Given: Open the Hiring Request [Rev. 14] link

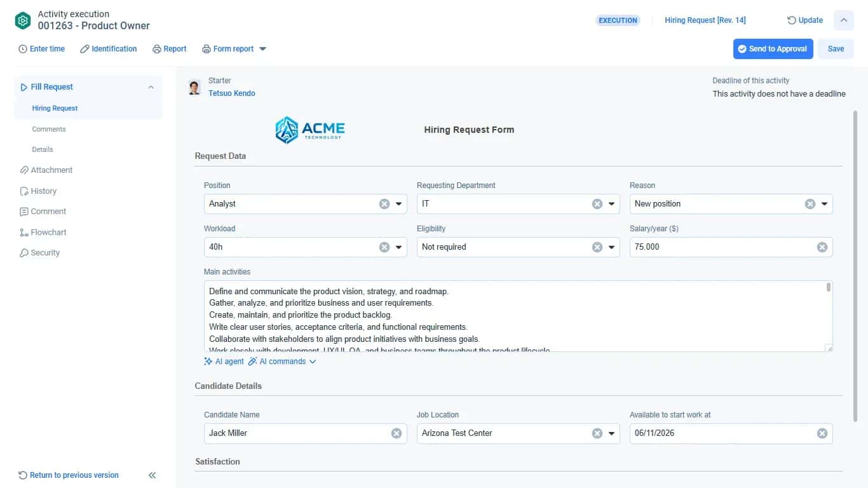Looking at the screenshot, I should [x=705, y=20].
